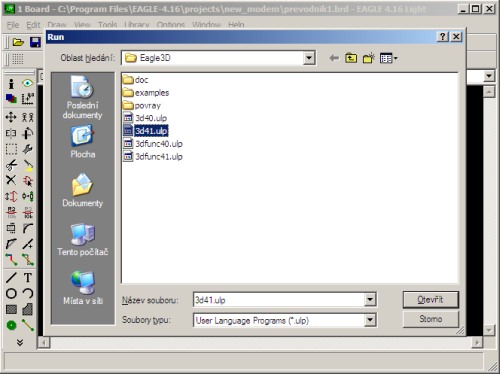Image resolution: width=500 pixels, height=374 pixels.
Task: Open Poslední dokumenty in places bar
Action: coord(82,97)
